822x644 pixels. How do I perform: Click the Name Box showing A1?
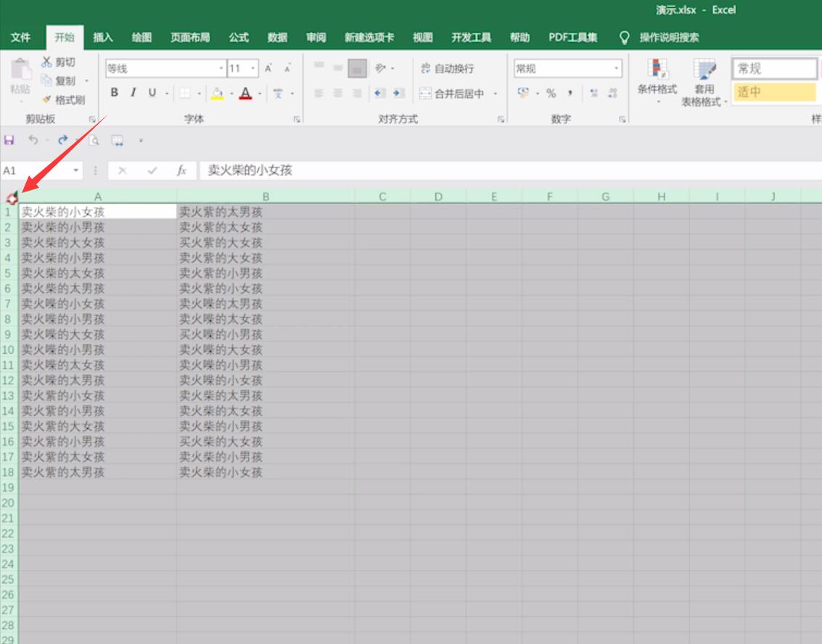[x=36, y=170]
